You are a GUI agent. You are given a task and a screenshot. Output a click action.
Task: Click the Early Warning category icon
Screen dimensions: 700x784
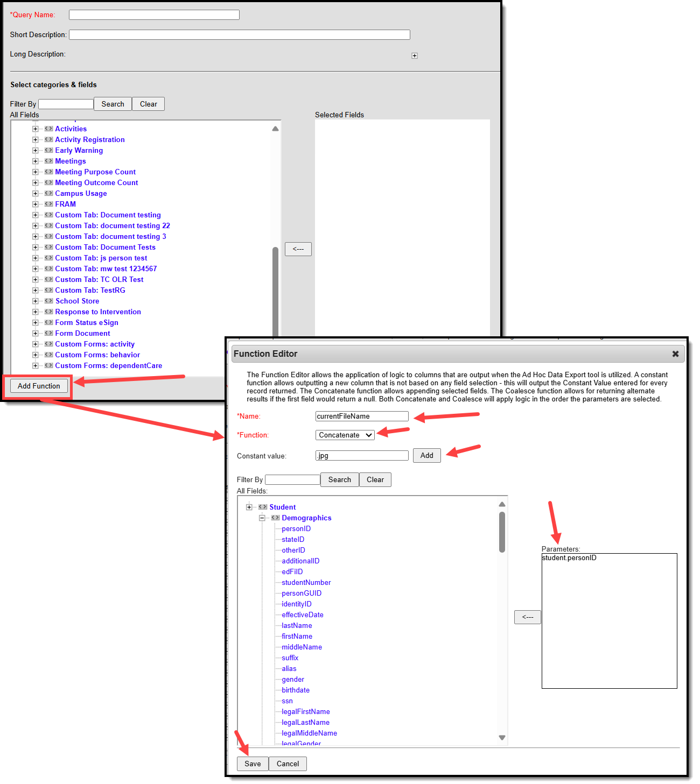click(48, 150)
